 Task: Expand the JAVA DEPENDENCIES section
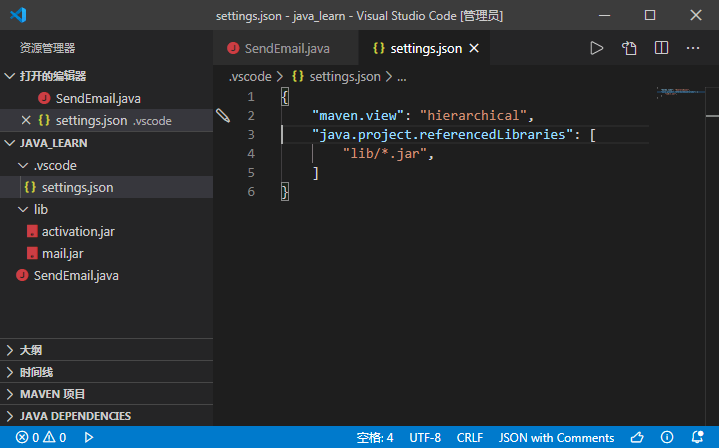click(x=10, y=416)
